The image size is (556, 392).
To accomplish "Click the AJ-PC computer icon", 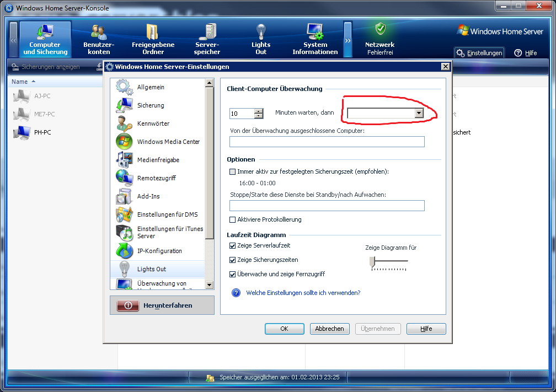I will tap(22, 96).
